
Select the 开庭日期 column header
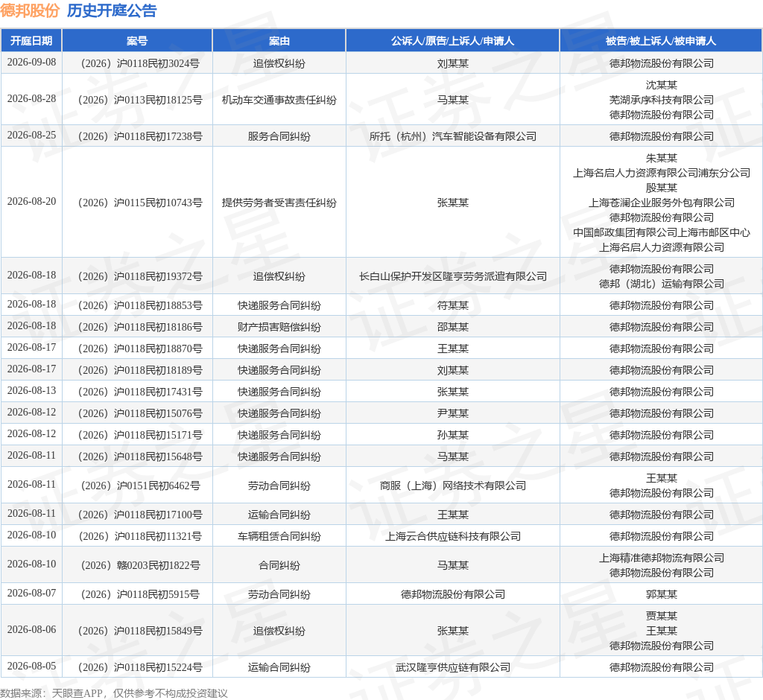[31, 41]
